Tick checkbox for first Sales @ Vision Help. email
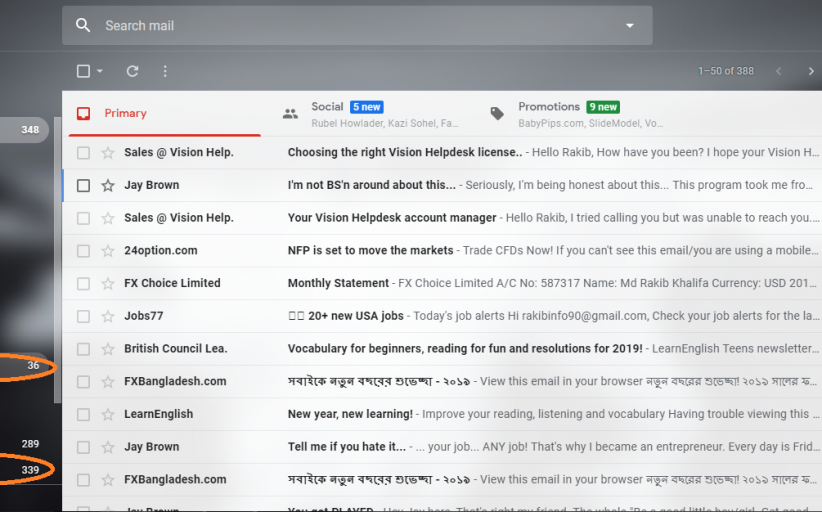The image size is (822, 512). click(83, 153)
